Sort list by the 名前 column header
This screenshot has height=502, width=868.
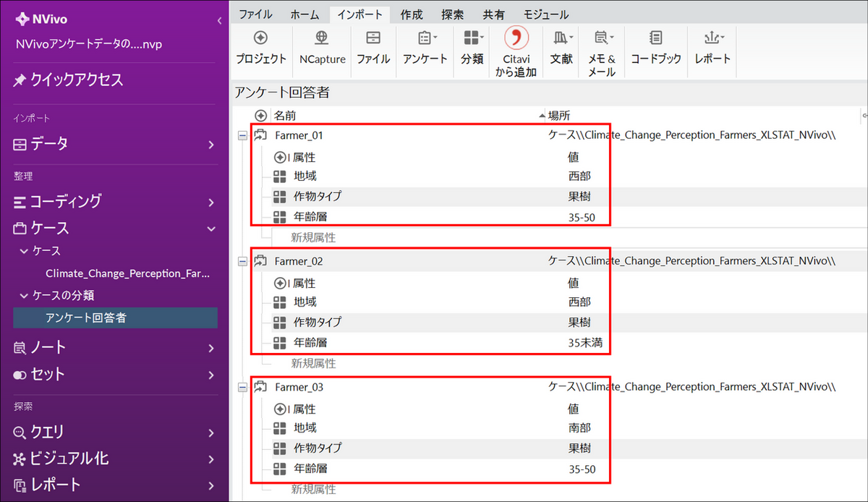pyautogui.click(x=285, y=116)
